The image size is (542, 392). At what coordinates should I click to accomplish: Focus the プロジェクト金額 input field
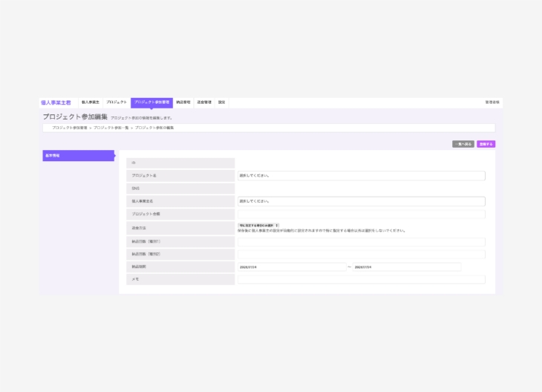pyautogui.click(x=362, y=214)
